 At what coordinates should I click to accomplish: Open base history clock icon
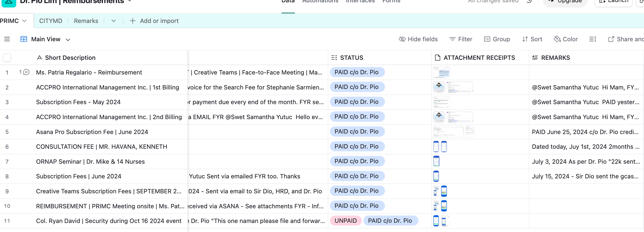coord(529,1)
